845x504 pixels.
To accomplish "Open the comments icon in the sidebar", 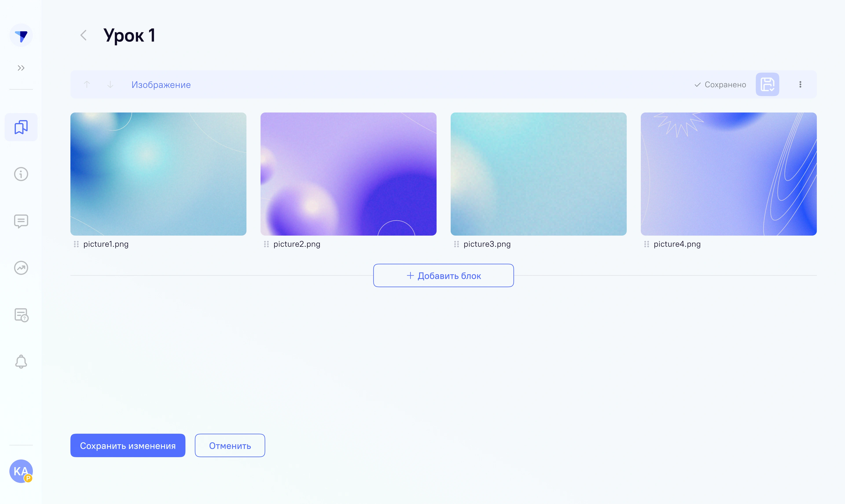I will click(21, 221).
